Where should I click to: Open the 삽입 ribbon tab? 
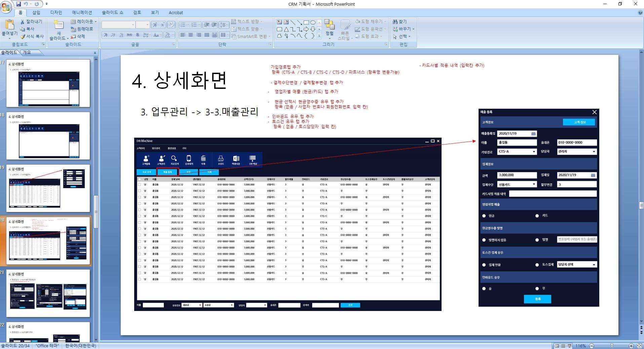(36, 12)
